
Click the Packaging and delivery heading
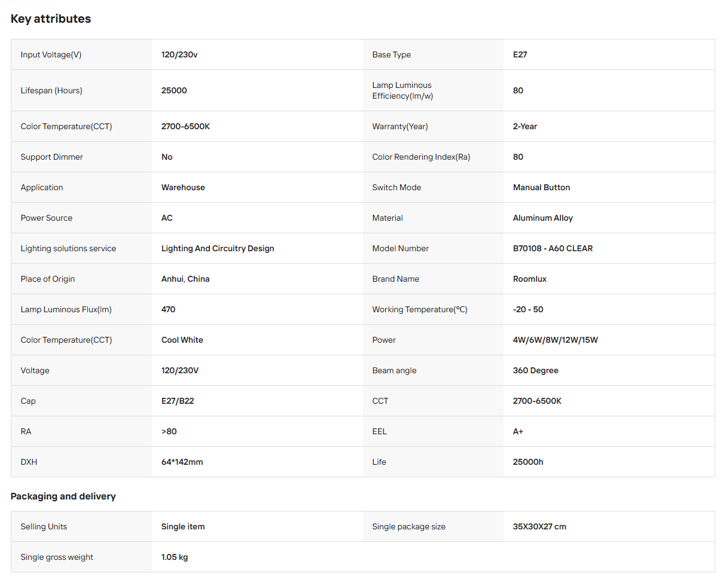[x=63, y=496]
